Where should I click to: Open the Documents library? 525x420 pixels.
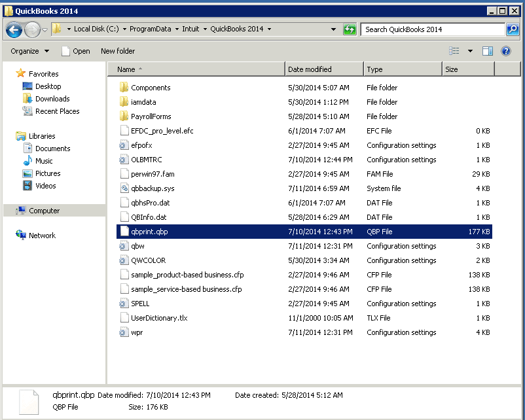pyautogui.click(x=52, y=149)
